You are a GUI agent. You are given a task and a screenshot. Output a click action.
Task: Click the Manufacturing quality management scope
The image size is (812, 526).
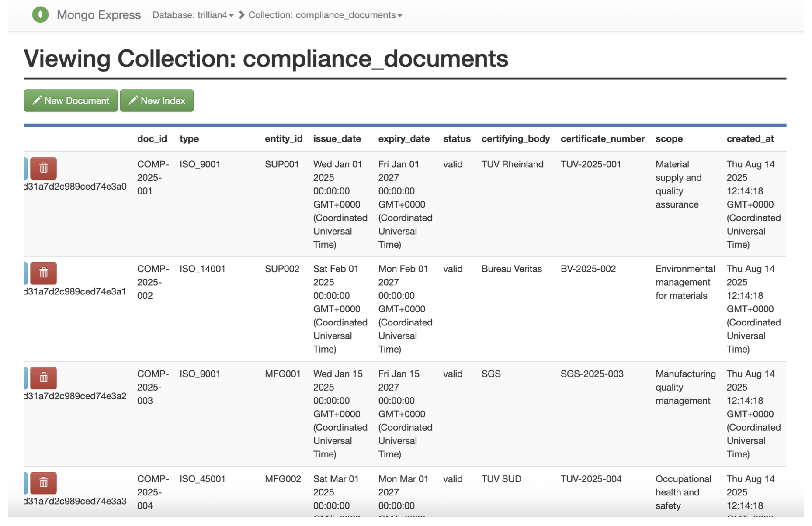pyautogui.click(x=686, y=387)
